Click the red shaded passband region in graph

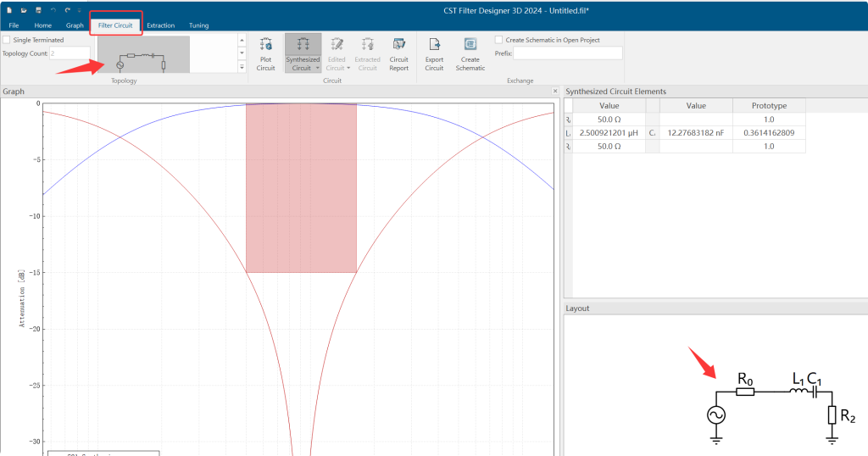301,187
